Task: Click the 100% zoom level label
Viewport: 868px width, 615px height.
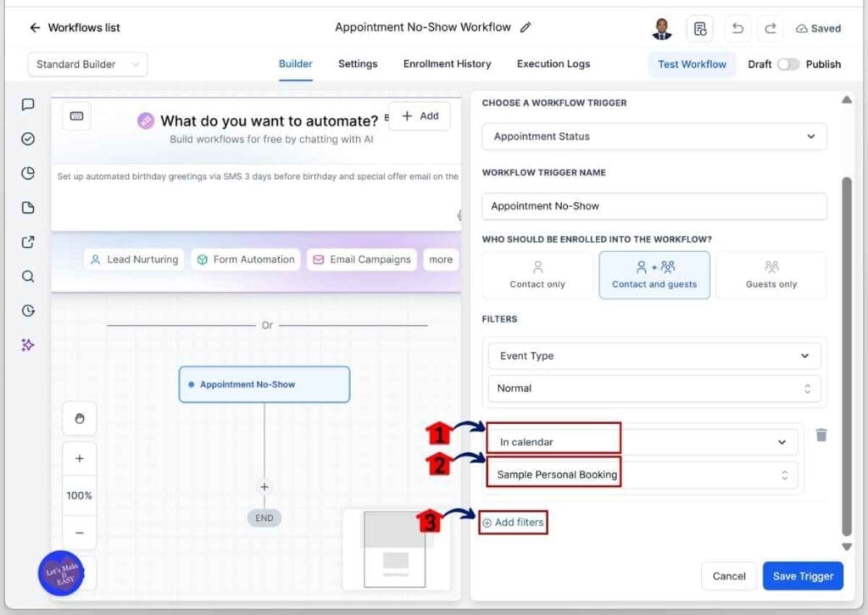Action: coord(79,495)
